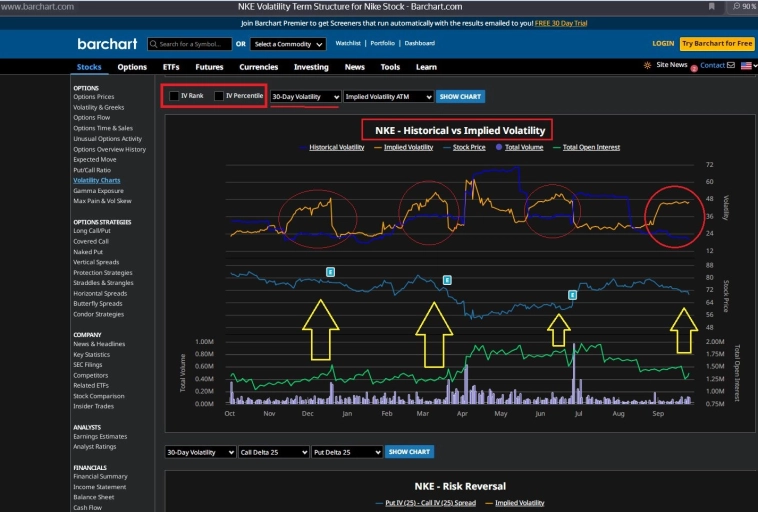This screenshot has width=758, height=512.
Task: Expand the Select a Commodity dropdown
Action: tap(288, 44)
